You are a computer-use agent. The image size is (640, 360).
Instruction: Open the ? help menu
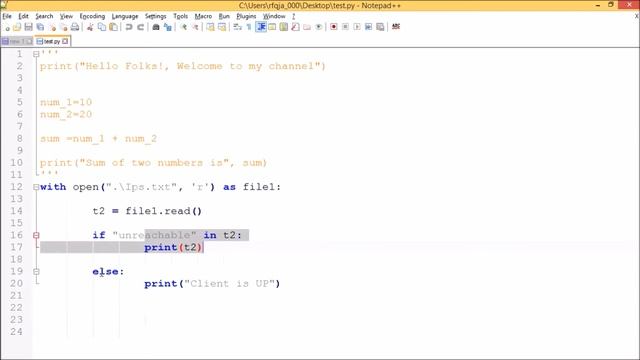pos(293,16)
